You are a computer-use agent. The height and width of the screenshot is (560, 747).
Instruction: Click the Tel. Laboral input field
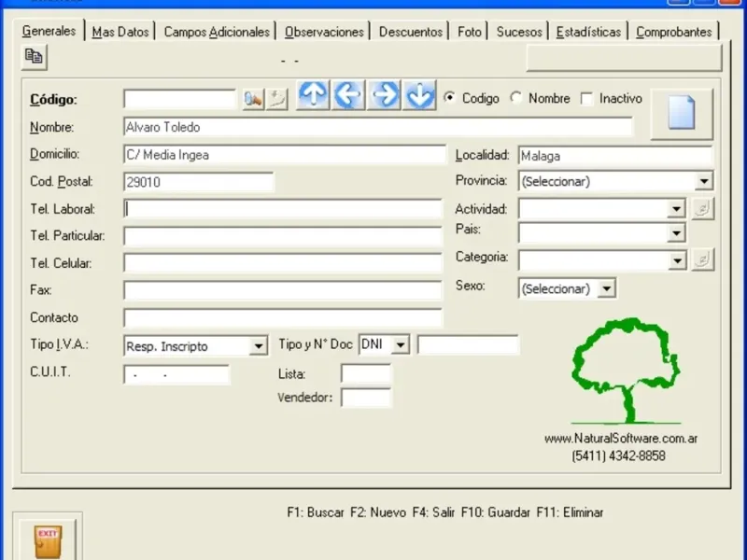click(x=283, y=209)
